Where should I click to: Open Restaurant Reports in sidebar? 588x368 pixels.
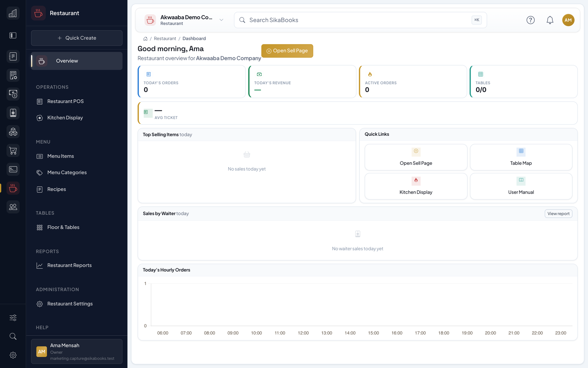coord(77,265)
